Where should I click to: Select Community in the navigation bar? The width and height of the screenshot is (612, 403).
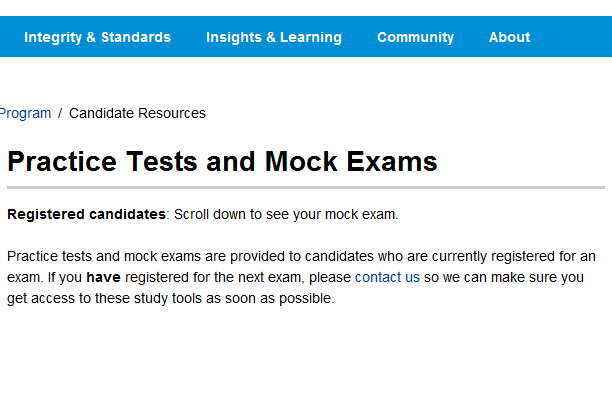[x=415, y=37]
